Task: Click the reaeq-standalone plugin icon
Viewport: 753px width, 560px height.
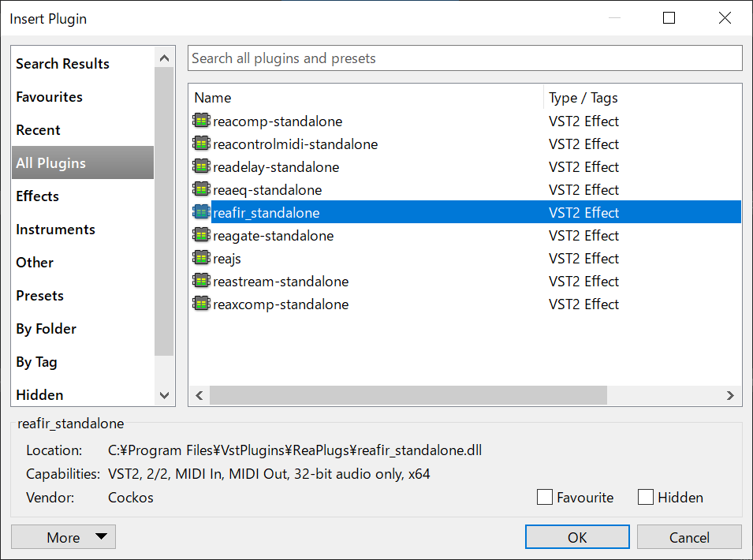Action: (x=202, y=190)
